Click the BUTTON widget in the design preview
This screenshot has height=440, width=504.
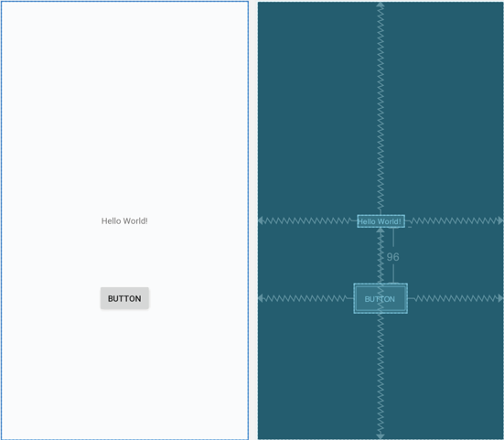click(x=124, y=298)
